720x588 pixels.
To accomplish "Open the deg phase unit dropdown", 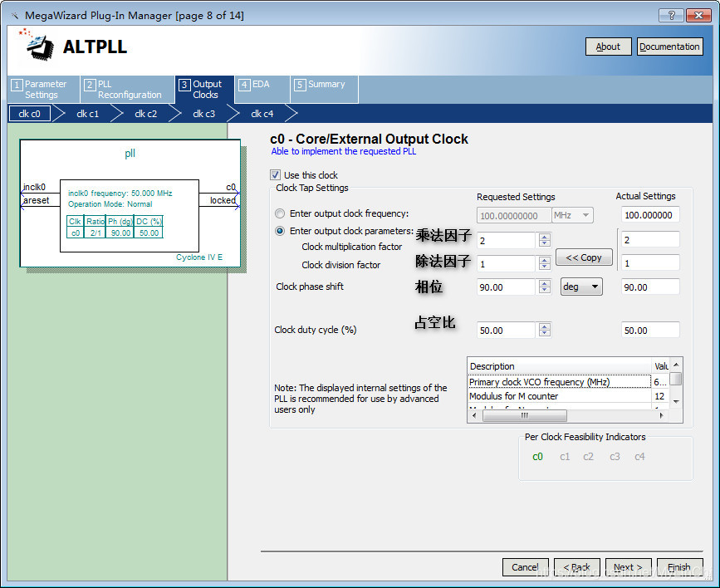I will [x=581, y=287].
